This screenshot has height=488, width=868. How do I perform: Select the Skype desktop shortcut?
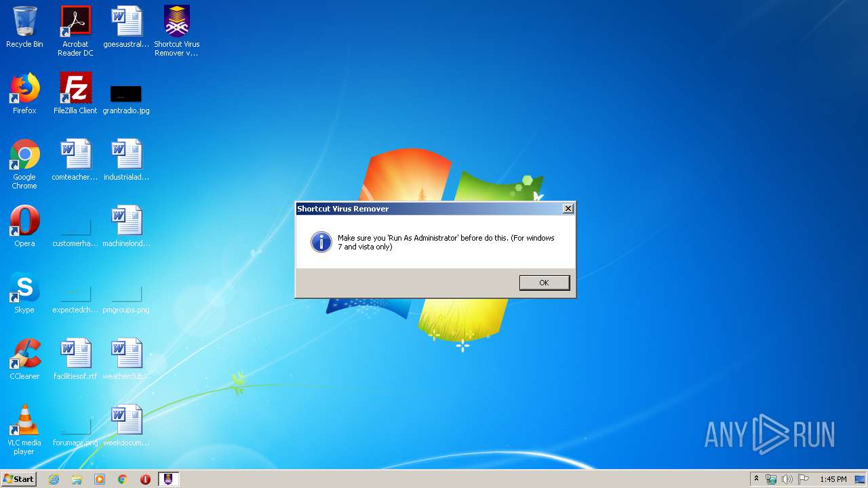24,293
